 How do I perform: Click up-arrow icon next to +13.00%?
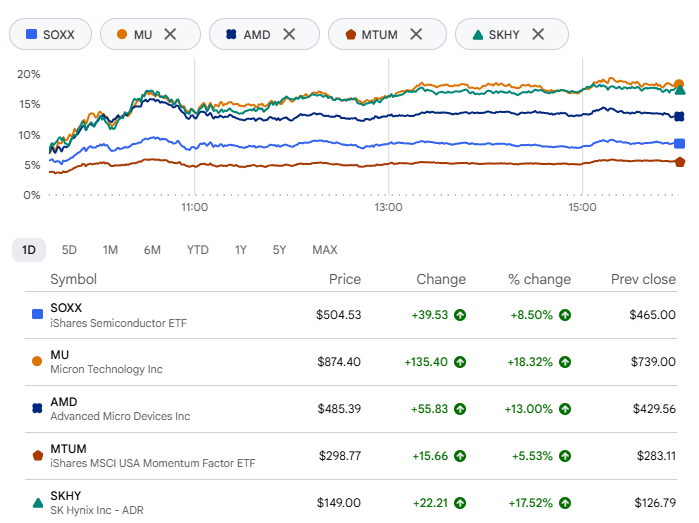(565, 409)
